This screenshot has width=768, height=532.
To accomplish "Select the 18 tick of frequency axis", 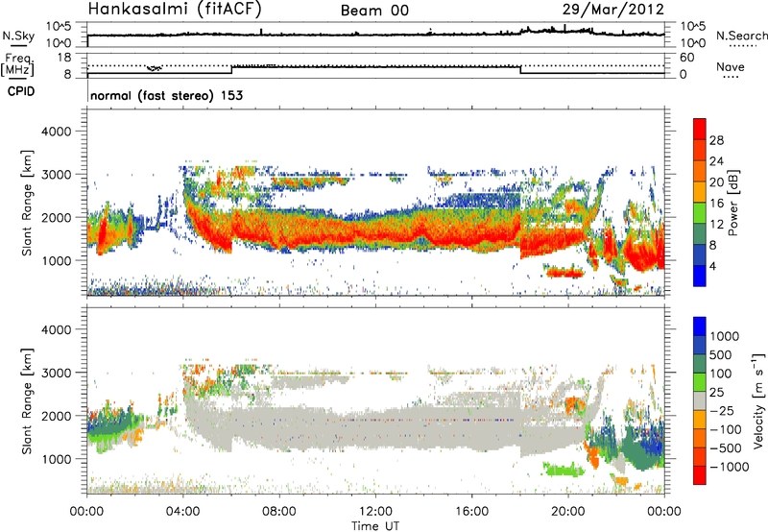I will coord(63,58).
